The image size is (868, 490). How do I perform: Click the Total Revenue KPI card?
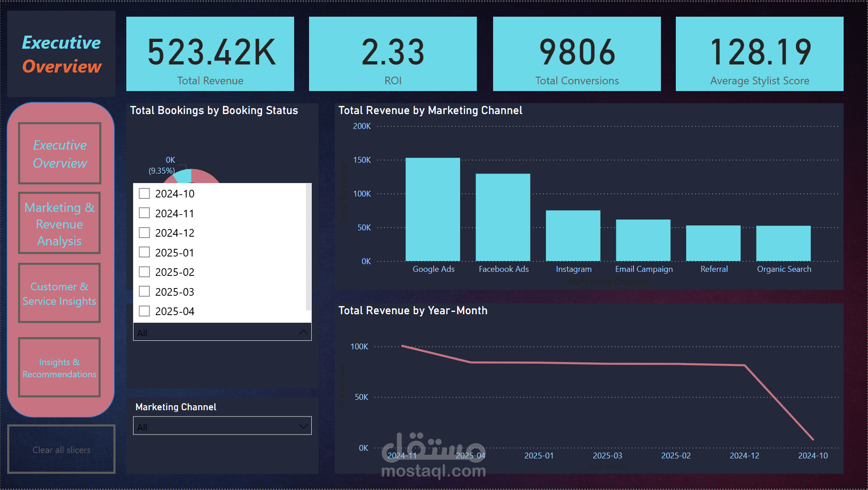pos(210,54)
